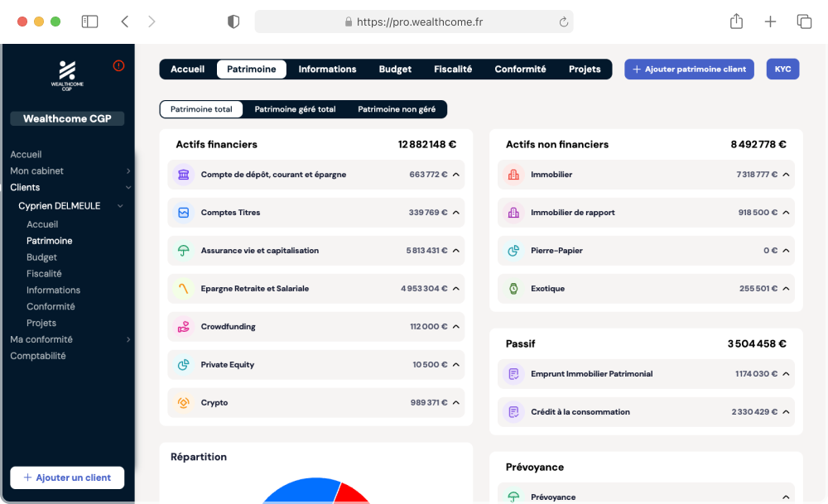This screenshot has width=828, height=504.
Task: Click the Epargne Retraite et Salariale icon
Action: pos(183,289)
